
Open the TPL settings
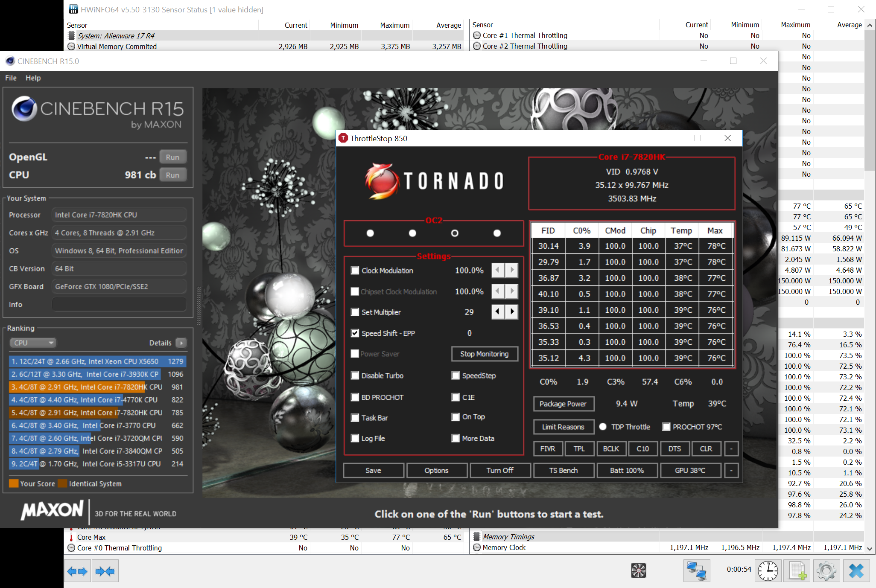579,448
